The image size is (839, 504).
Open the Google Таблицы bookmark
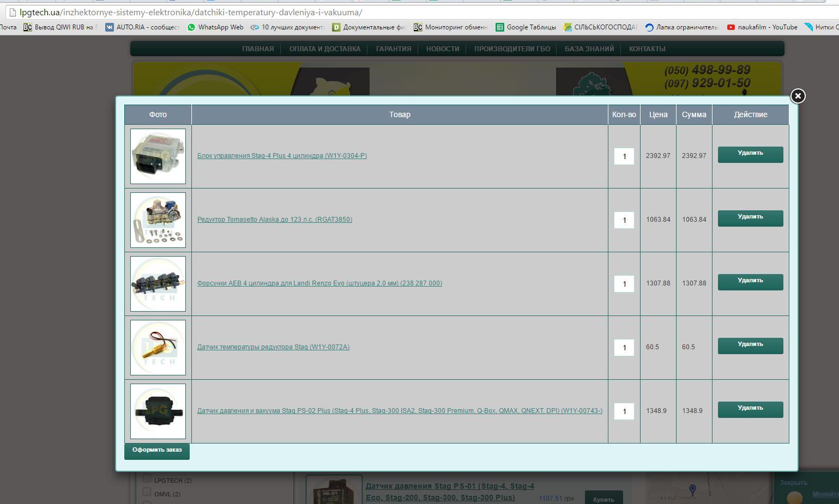click(526, 27)
